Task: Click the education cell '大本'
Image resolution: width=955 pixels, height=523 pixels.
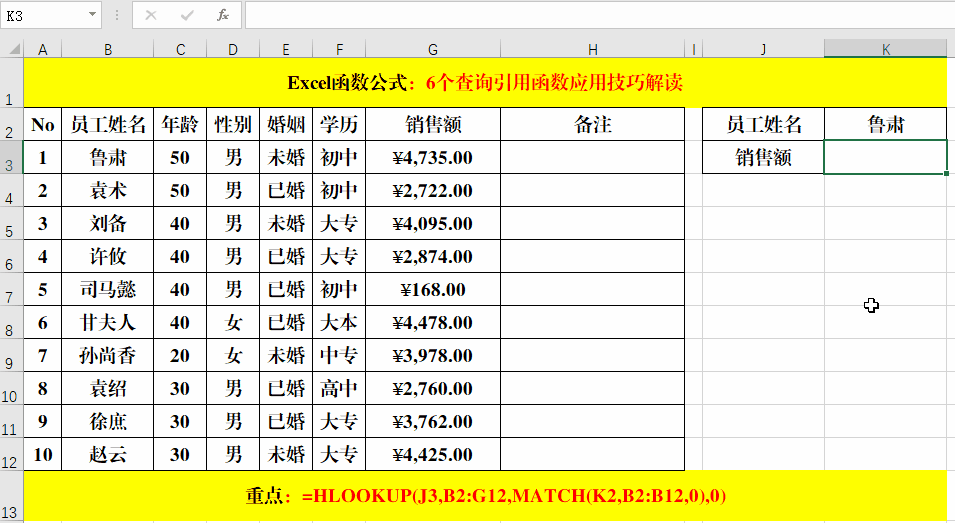Action: 339,322
